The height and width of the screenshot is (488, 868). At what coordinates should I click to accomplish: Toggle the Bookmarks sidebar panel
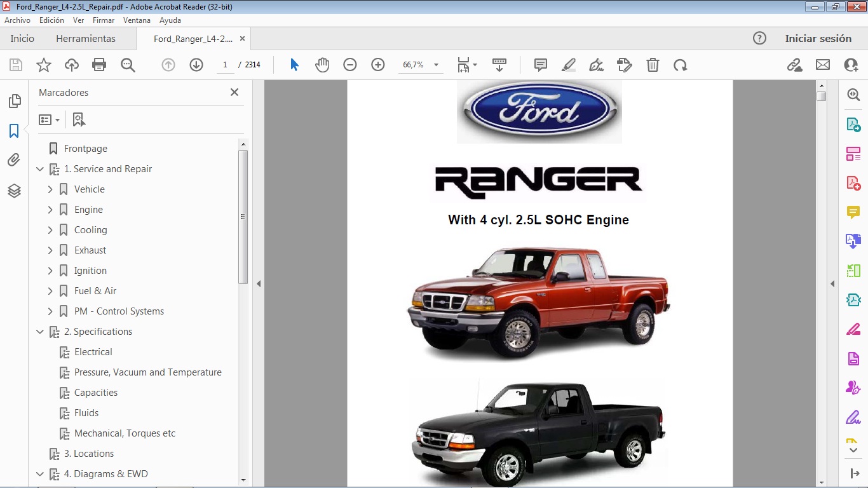click(x=14, y=130)
